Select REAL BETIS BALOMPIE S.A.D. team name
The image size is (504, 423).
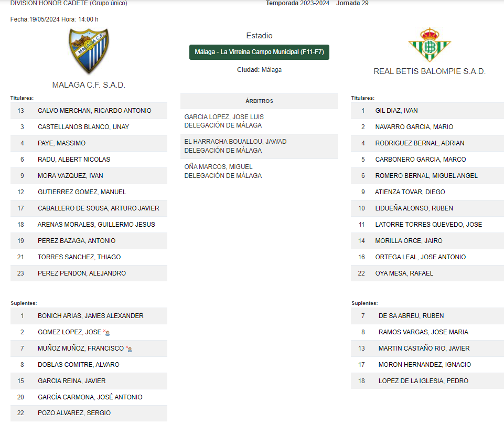430,71
